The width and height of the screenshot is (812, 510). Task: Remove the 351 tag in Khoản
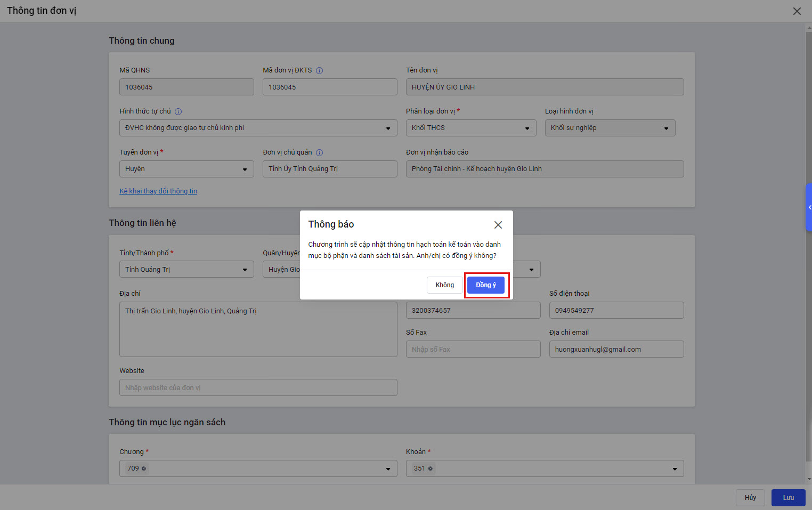point(431,468)
